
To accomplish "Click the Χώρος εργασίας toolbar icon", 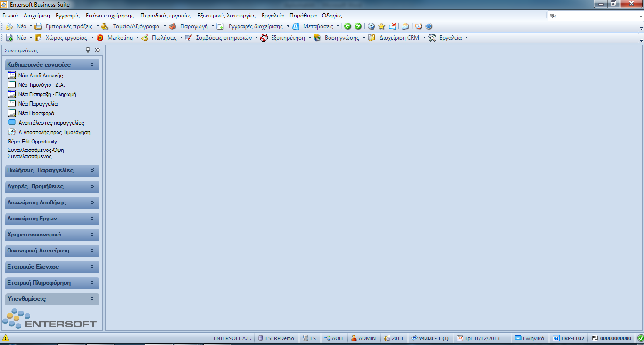I will (39, 38).
